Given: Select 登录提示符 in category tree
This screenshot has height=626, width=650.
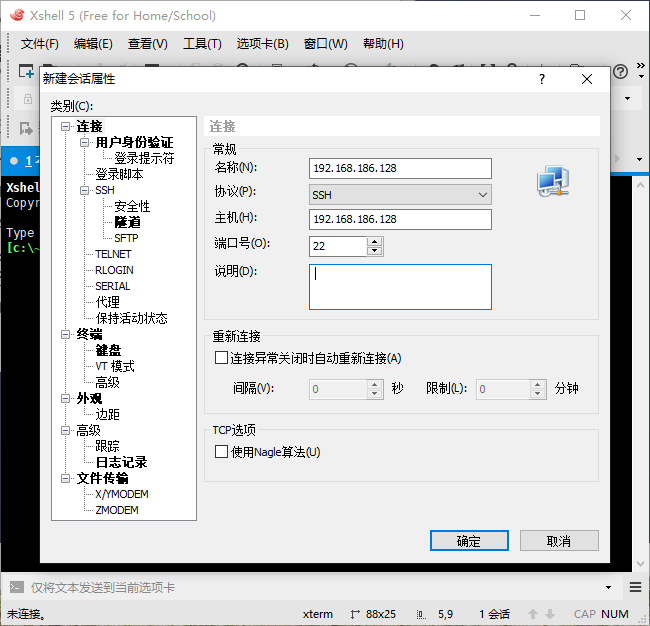Looking at the screenshot, I should click(x=144, y=158).
